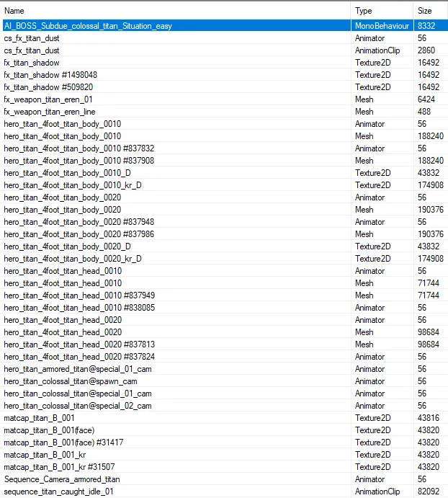Choose hero_titan_4foot_titan_body_0010 #837832 animator
Viewport: 448px width, 498px height.
tap(79, 148)
